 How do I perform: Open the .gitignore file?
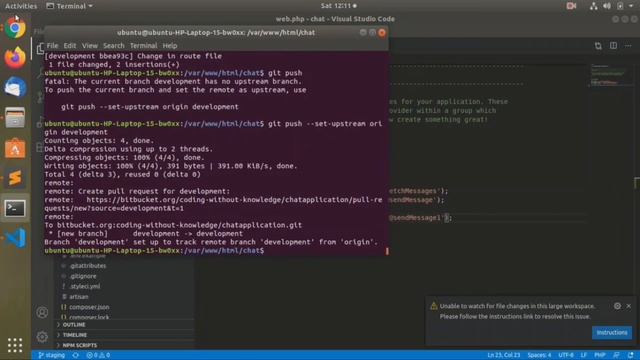pyautogui.click(x=83, y=276)
